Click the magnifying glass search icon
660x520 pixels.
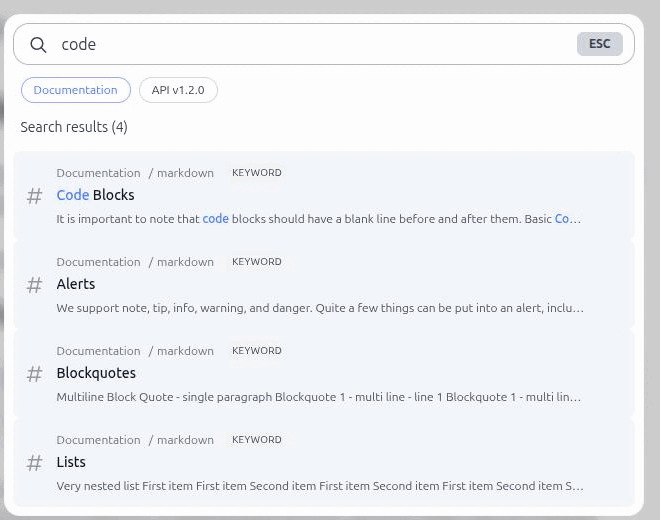pos(38,44)
